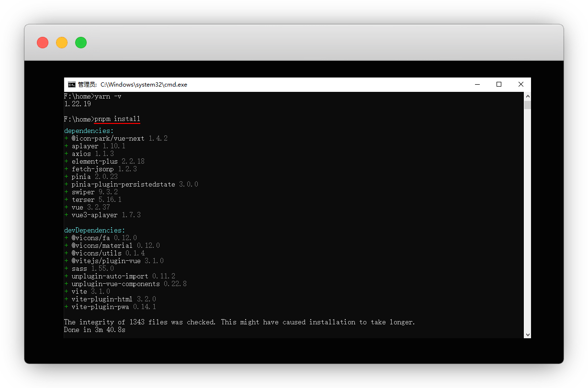Click the cmd.exe window title text
Screen dimensions: 588x388
133,85
